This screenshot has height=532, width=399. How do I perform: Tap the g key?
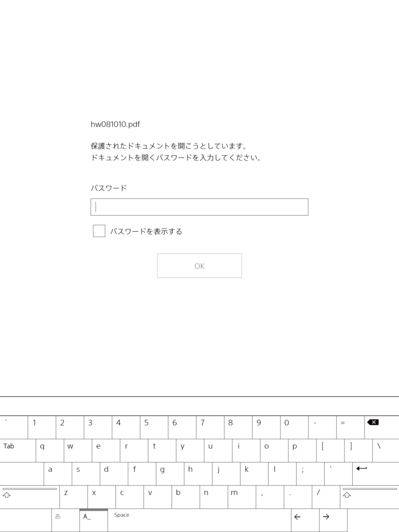click(170, 474)
